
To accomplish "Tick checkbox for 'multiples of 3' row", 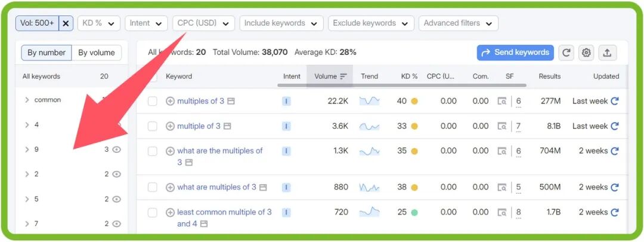I will 153,102.
